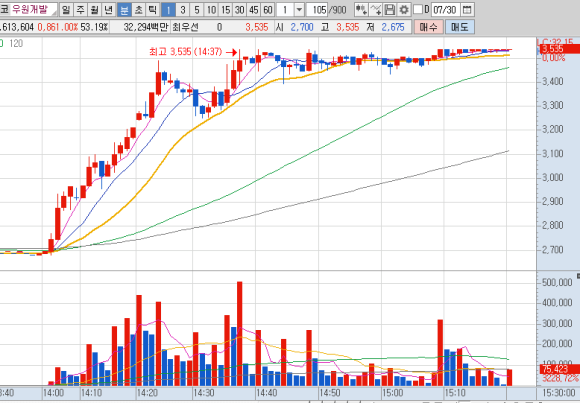Choose the 15-minute interval button

225,10
